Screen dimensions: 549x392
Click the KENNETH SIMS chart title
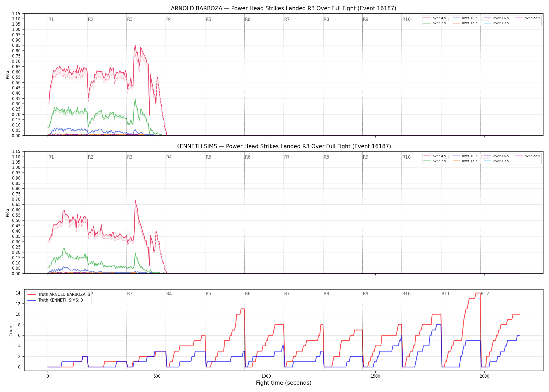click(x=284, y=146)
